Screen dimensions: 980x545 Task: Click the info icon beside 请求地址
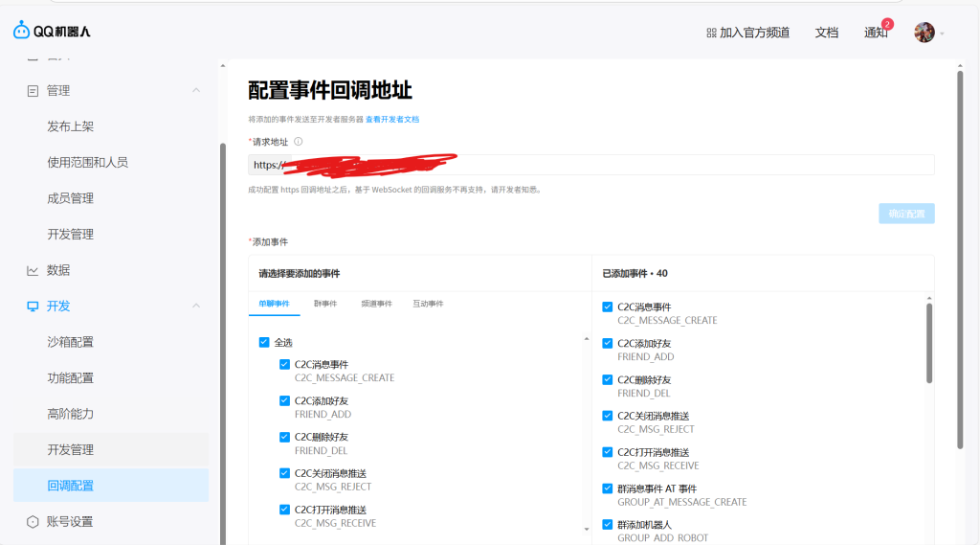(298, 142)
